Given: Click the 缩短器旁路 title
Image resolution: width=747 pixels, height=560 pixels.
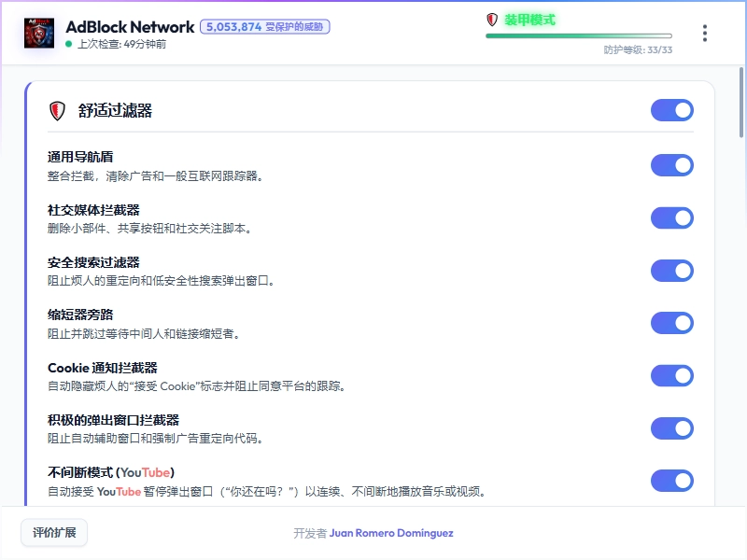Looking at the screenshot, I should click(80, 315).
